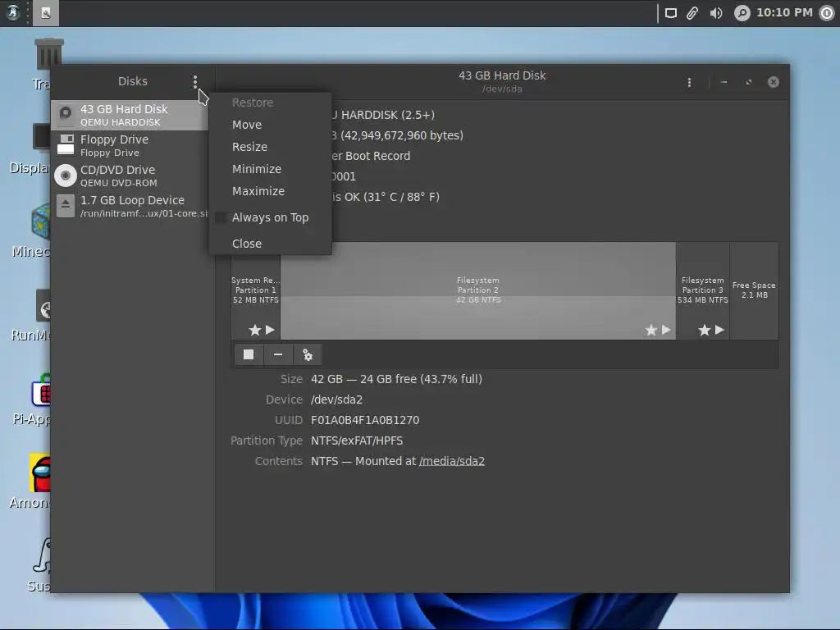Click the disk OK temperature text
The height and width of the screenshot is (630, 840).
click(386, 197)
